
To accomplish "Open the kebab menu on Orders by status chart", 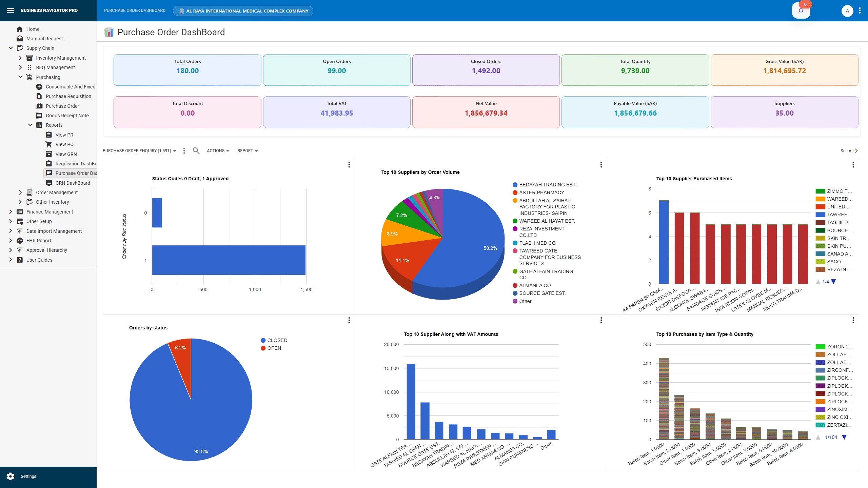I will [x=349, y=320].
